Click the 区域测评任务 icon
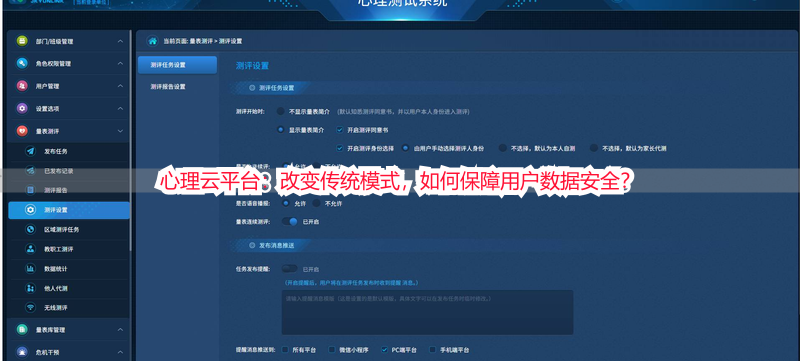 tap(31, 229)
